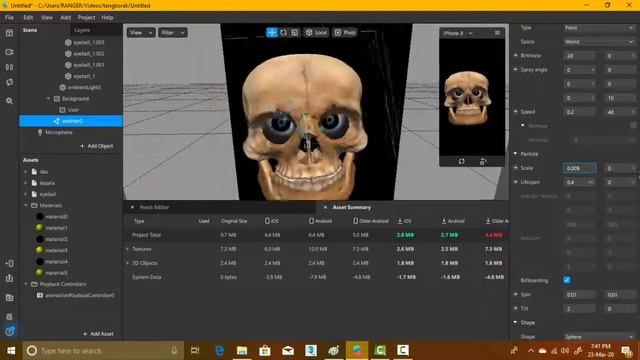Click the search magnifier icon in left sidebar
This screenshot has width=640, height=360.
pyautogui.click(x=9, y=101)
